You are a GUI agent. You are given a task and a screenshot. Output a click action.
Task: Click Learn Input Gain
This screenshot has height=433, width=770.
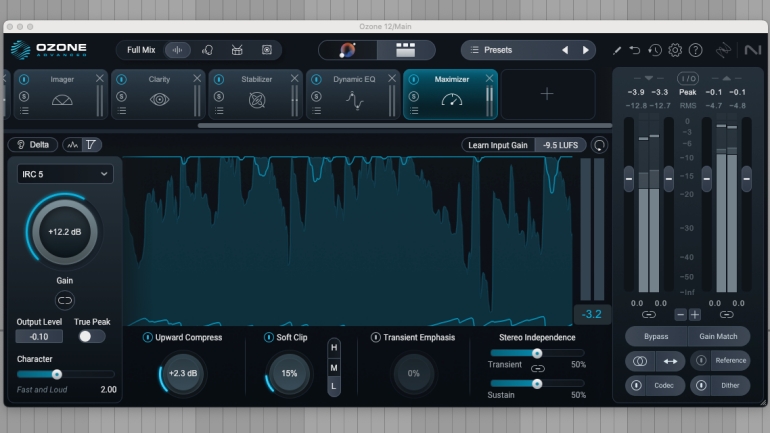click(497, 145)
